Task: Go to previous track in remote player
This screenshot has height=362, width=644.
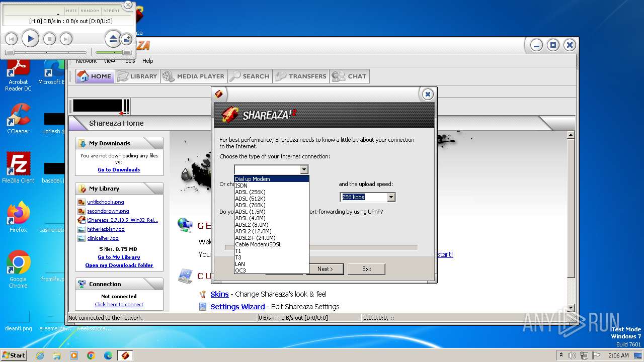Action: click(x=12, y=39)
